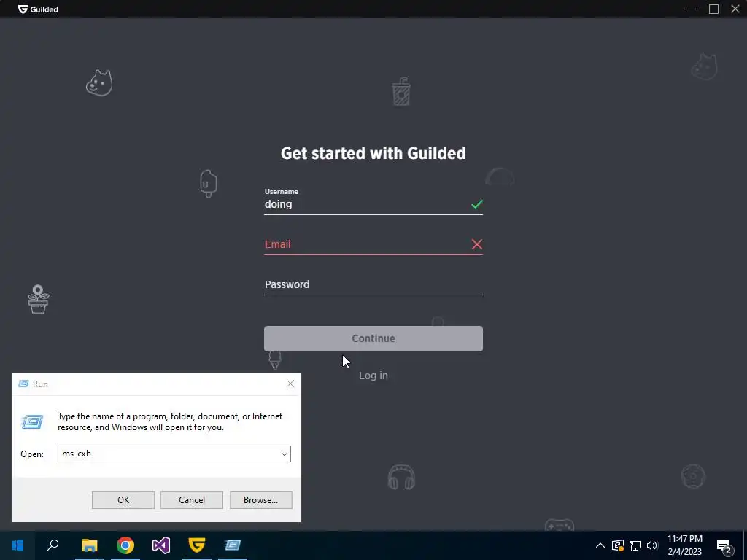Click the security warning tray icon
This screenshot has width=747, height=560.
coord(618,545)
